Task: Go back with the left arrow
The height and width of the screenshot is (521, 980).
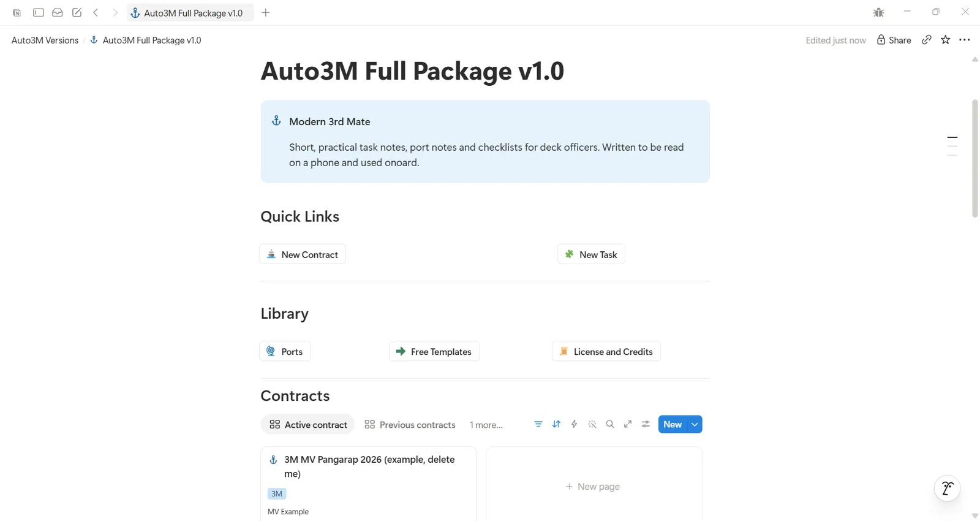Action: pyautogui.click(x=96, y=12)
